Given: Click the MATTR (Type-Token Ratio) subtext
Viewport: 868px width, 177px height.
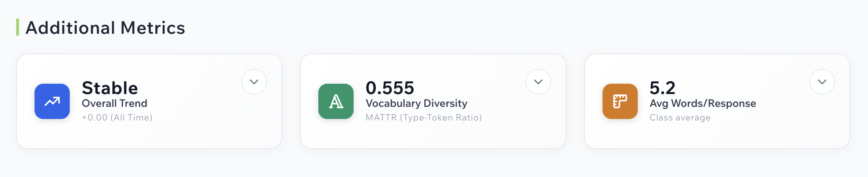Looking at the screenshot, I should click(x=424, y=118).
